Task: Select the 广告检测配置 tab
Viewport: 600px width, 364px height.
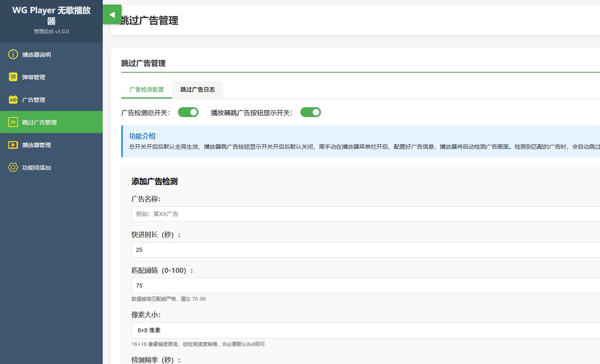Action: (x=146, y=90)
